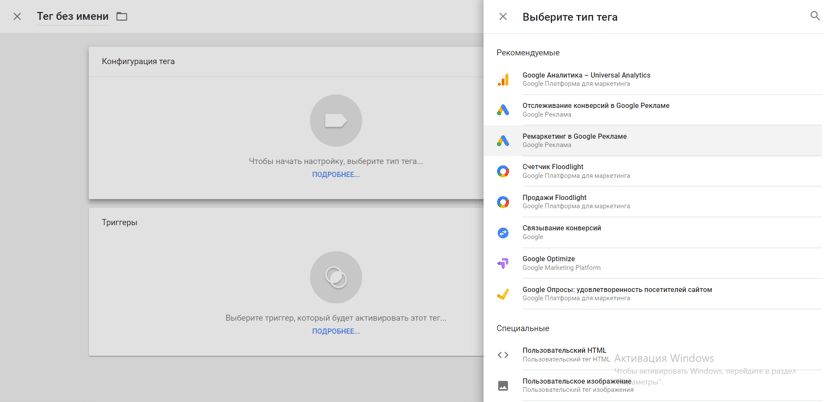Pick 'Продажи Floodlight' tag type
Image resolution: width=824 pixels, height=402 pixels.
pyautogui.click(x=653, y=201)
